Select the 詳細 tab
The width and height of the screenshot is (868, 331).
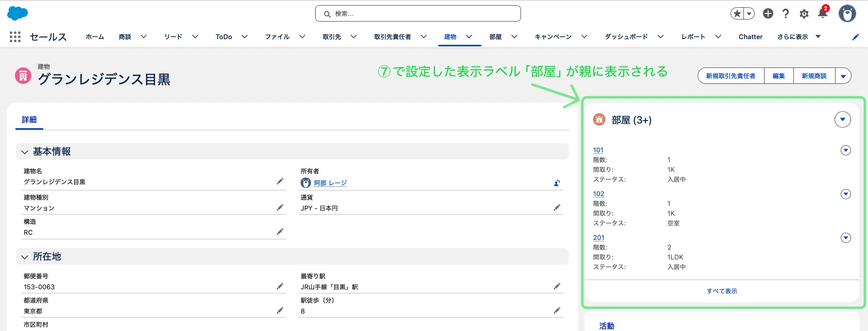tap(29, 119)
